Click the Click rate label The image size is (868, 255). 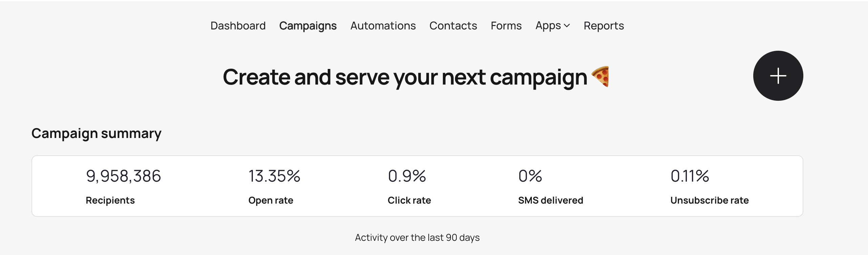point(409,200)
